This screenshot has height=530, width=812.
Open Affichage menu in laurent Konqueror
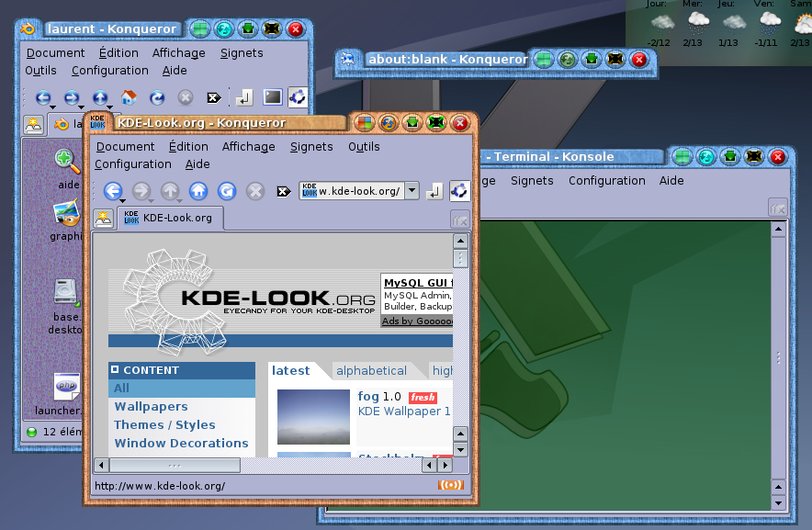tap(179, 53)
